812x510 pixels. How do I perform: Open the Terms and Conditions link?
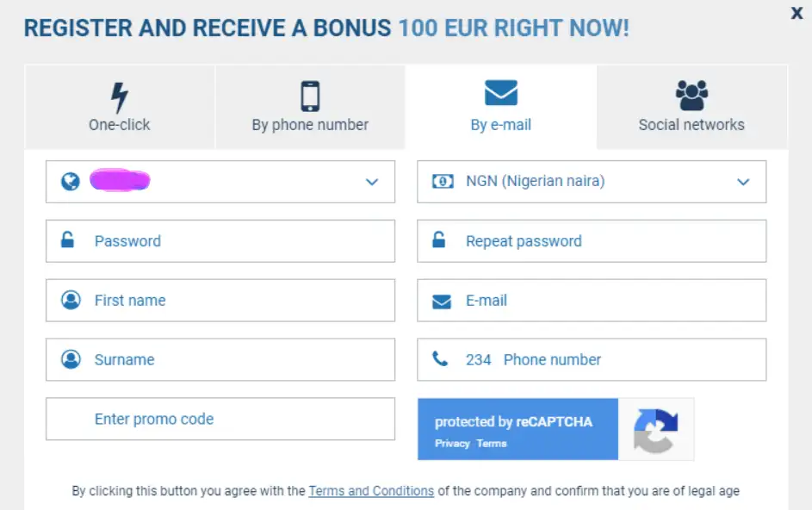pos(371,491)
